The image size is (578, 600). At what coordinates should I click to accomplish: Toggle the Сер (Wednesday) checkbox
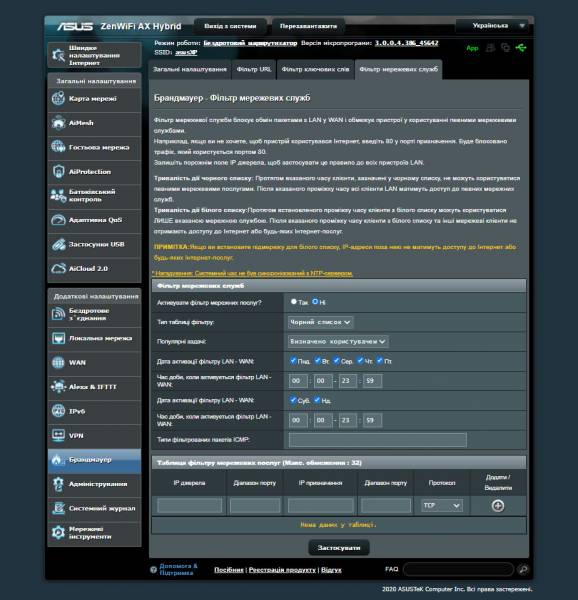tap(336, 360)
